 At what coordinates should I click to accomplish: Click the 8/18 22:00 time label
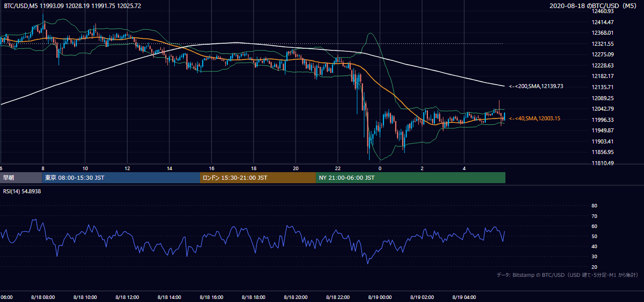click(x=338, y=297)
